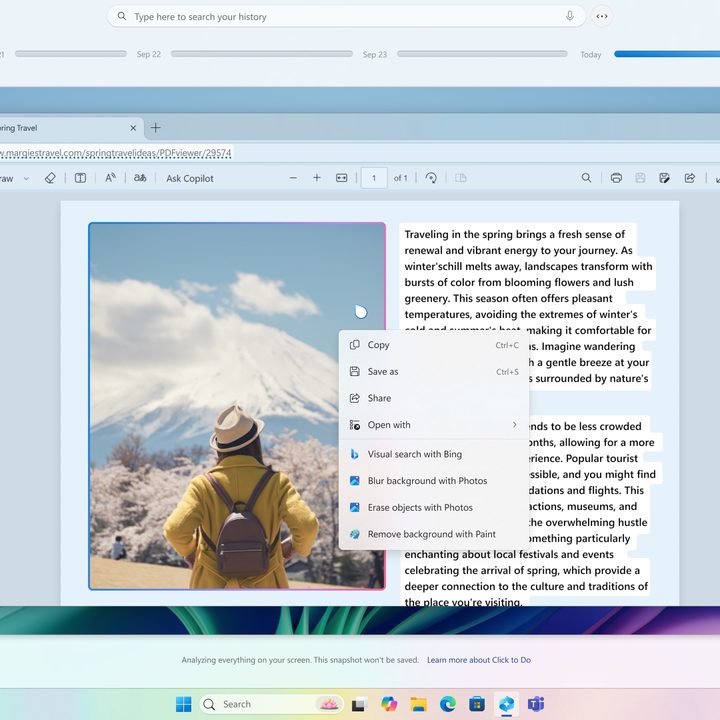Toggle Fit to width icon
The height and width of the screenshot is (720, 720).
click(342, 178)
